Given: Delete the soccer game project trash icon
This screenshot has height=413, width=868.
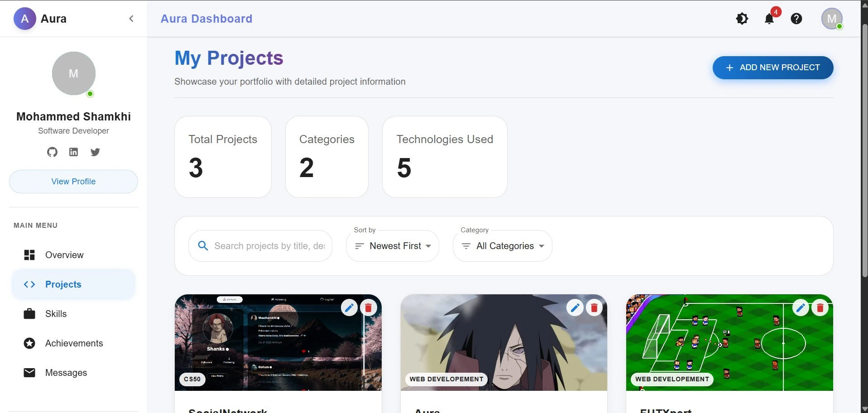Looking at the screenshot, I should pos(820,308).
